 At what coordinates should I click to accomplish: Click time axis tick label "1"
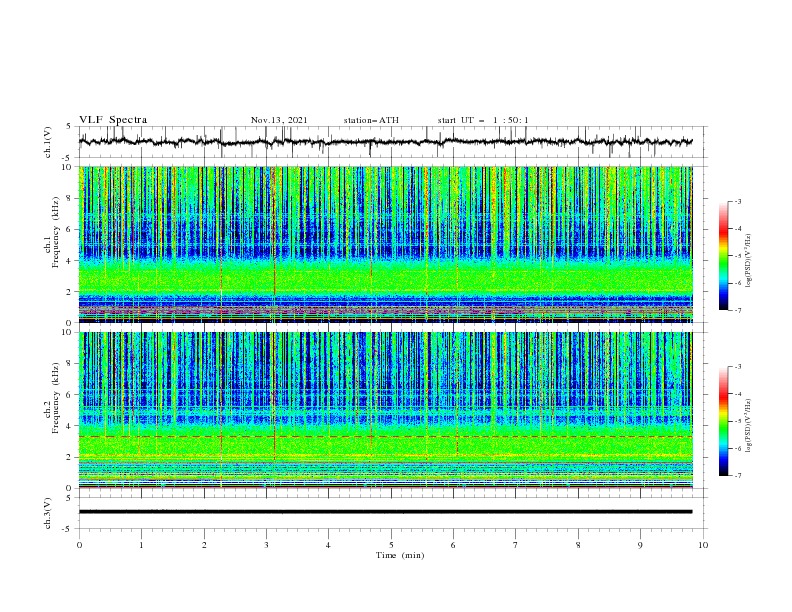[x=141, y=545]
